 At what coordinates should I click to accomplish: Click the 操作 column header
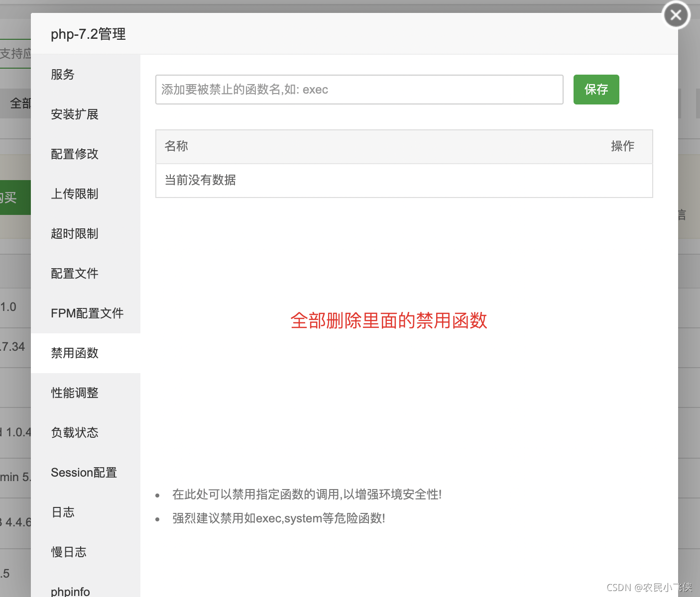623,146
